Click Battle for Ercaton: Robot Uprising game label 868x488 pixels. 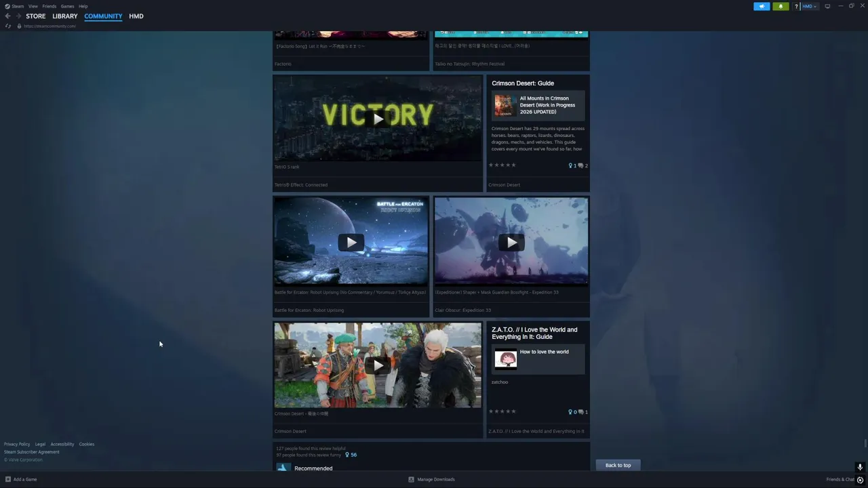309,310
